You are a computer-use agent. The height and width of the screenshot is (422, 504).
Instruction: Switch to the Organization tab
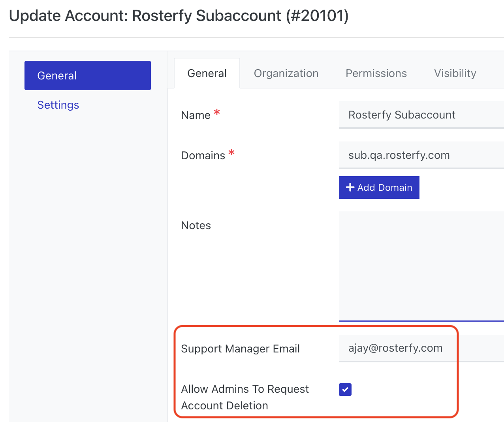coord(286,73)
